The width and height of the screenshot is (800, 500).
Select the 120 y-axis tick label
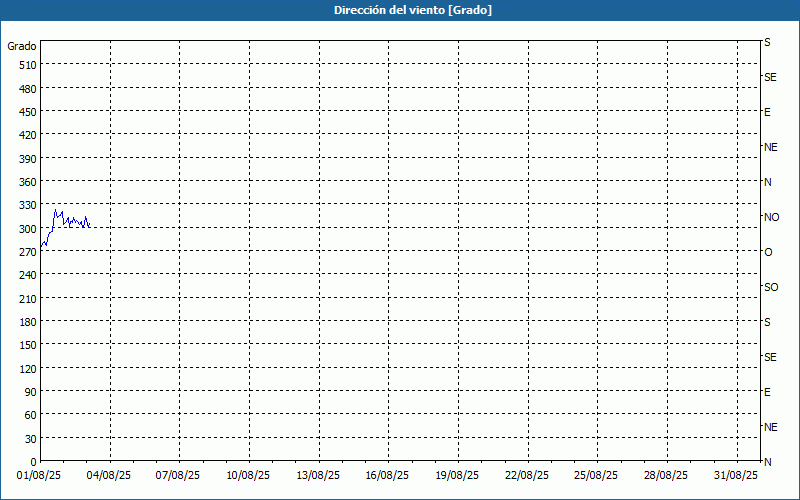point(28,369)
